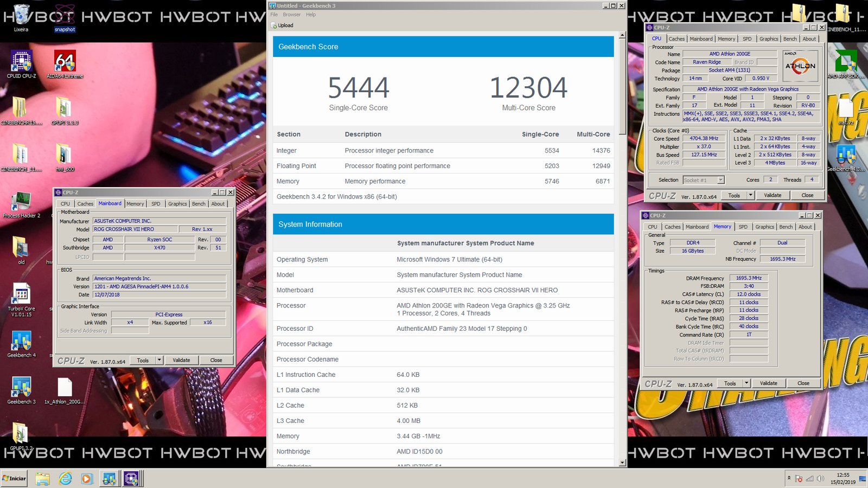The image size is (868, 488).
Task: Switch to SPD tab in Mainboard CPU-Z window
Action: 156,204
